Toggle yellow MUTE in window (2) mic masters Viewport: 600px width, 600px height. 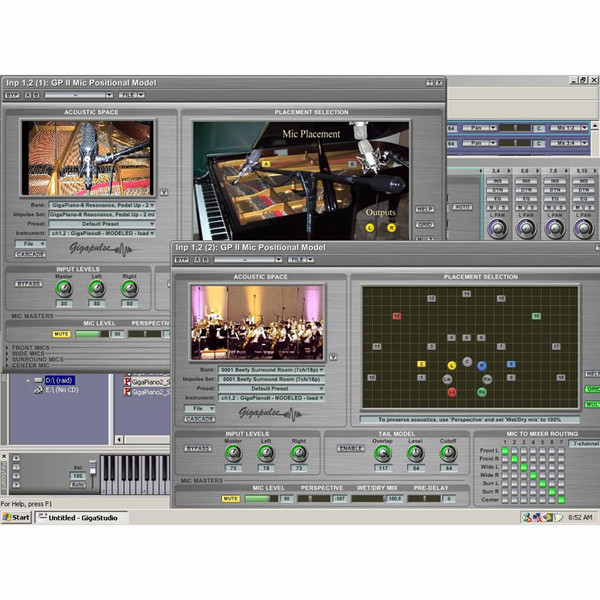[230, 499]
